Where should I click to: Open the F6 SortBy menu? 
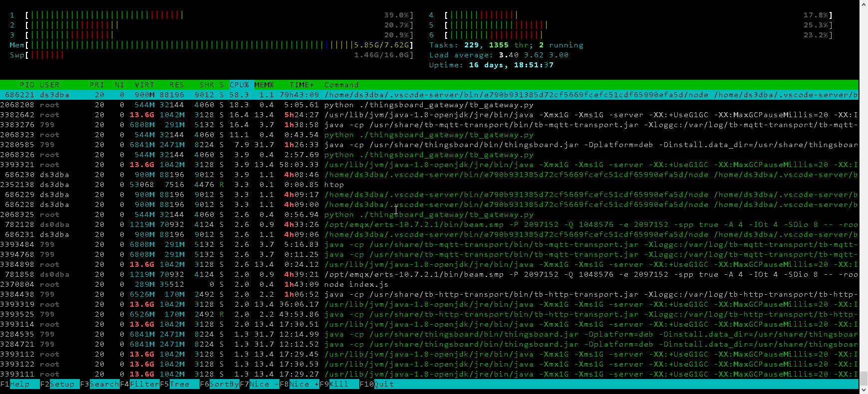point(220,384)
